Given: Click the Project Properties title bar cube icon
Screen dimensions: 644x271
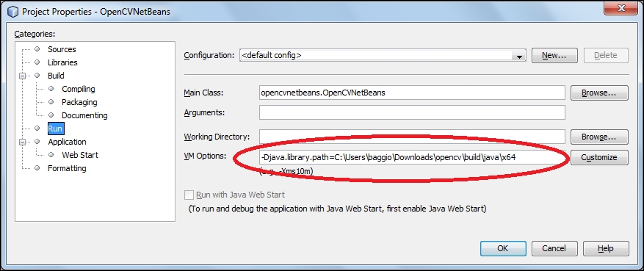Looking at the screenshot, I should pyautogui.click(x=13, y=11).
